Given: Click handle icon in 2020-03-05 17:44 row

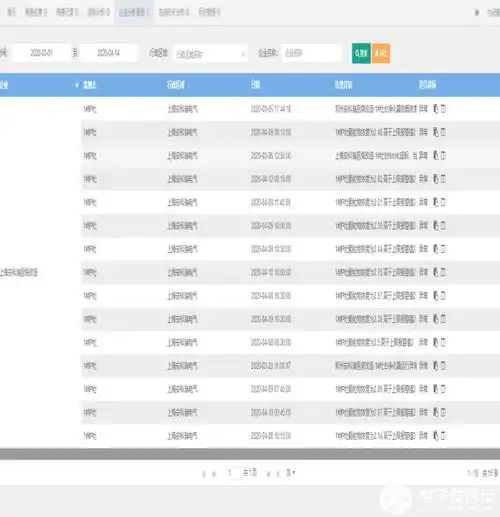Looking at the screenshot, I should pyautogui.click(x=436, y=109).
